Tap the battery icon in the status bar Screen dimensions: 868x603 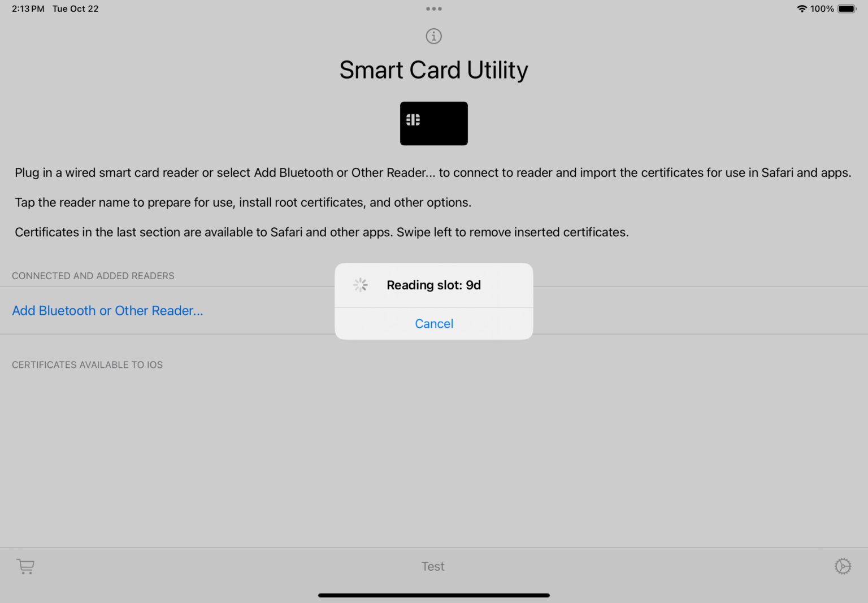[x=846, y=8]
